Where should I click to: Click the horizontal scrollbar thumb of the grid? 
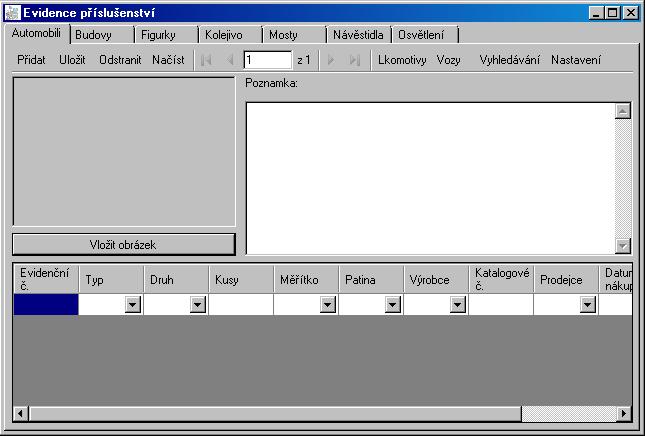click(x=275, y=413)
